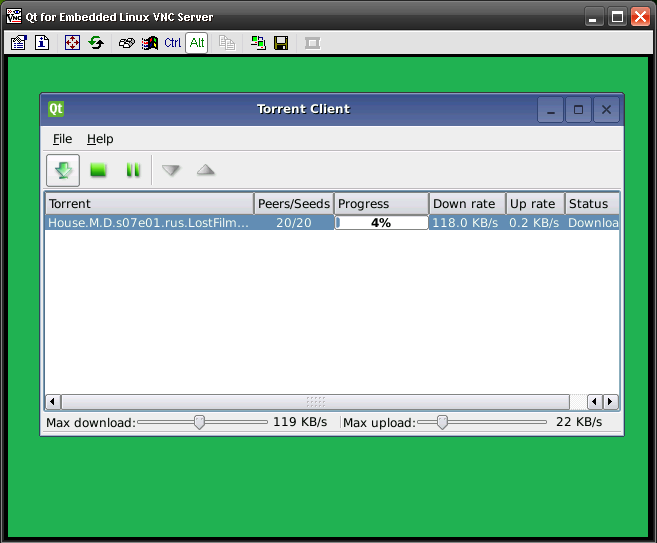Toggle the Alt key button

[197, 43]
